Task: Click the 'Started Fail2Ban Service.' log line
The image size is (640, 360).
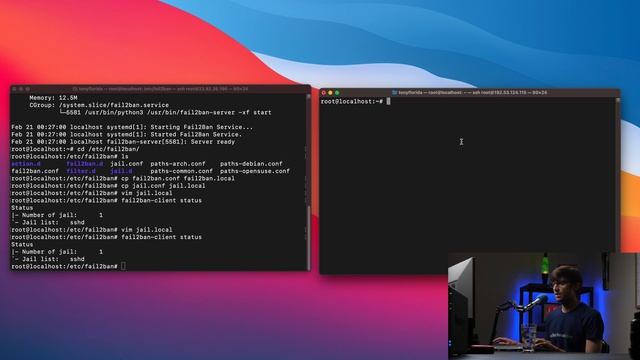Action: (127, 135)
